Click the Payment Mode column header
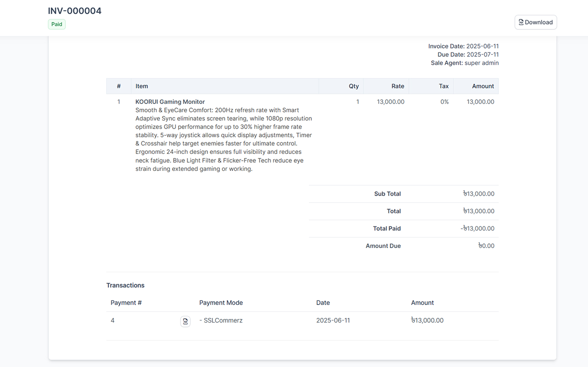 (x=221, y=303)
